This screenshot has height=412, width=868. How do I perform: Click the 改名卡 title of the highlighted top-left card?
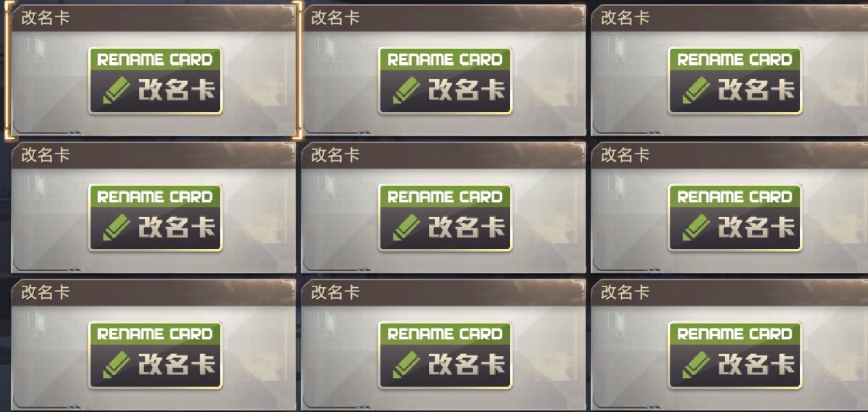(x=45, y=18)
